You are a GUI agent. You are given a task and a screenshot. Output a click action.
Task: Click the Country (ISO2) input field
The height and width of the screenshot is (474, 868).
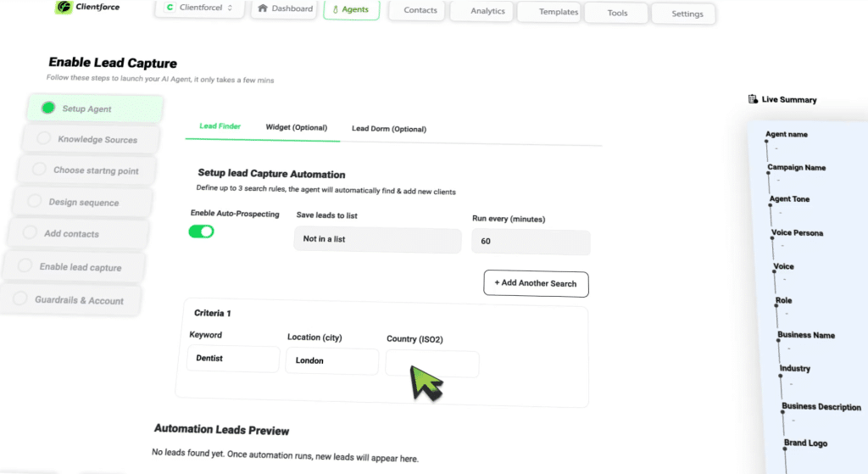pyautogui.click(x=431, y=363)
